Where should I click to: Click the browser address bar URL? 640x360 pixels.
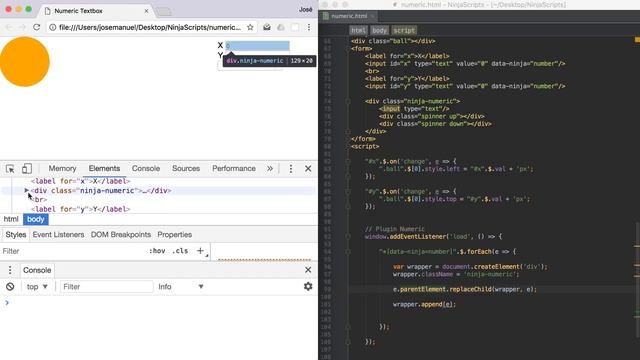[x=150, y=27]
